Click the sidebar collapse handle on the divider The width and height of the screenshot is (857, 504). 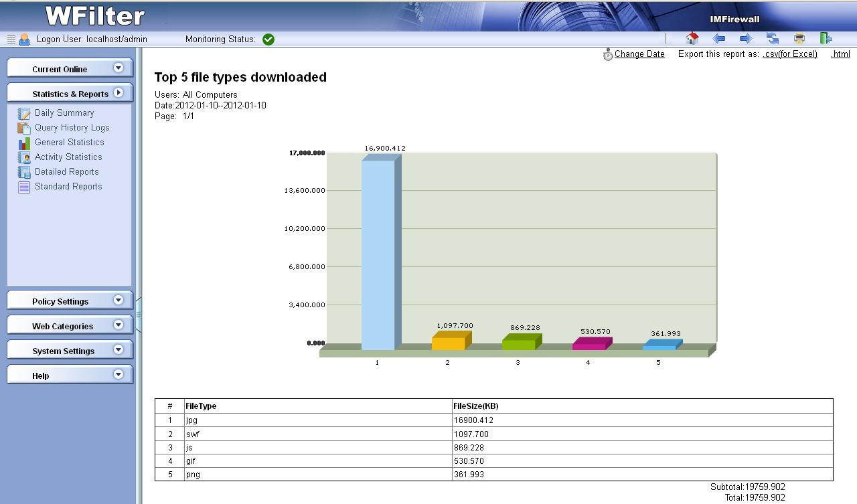pyautogui.click(x=139, y=315)
